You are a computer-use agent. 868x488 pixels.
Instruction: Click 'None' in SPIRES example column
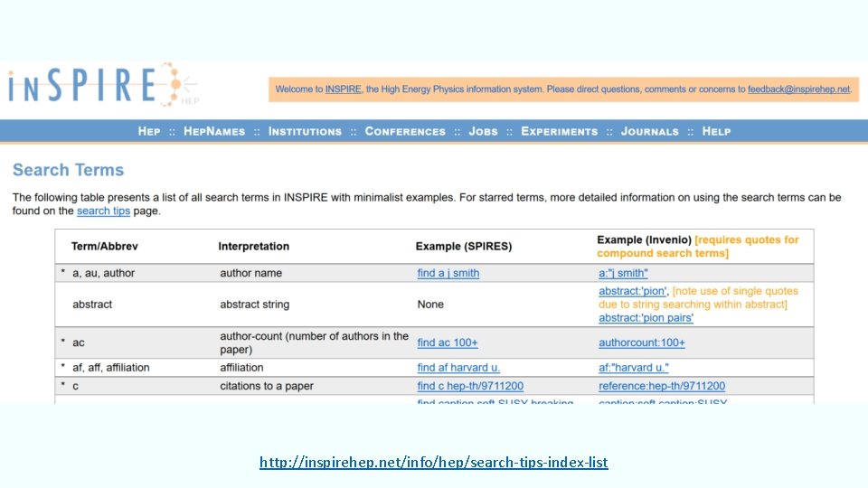click(x=430, y=305)
